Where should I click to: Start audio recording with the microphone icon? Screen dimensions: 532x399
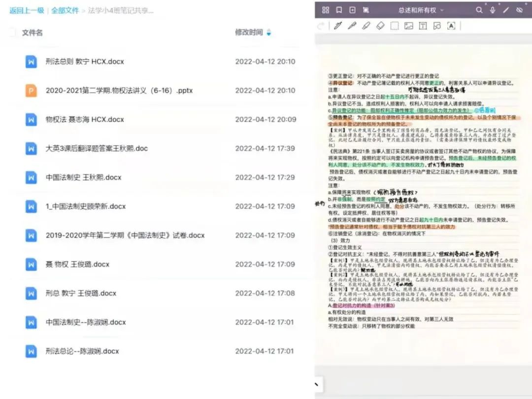pos(493,10)
